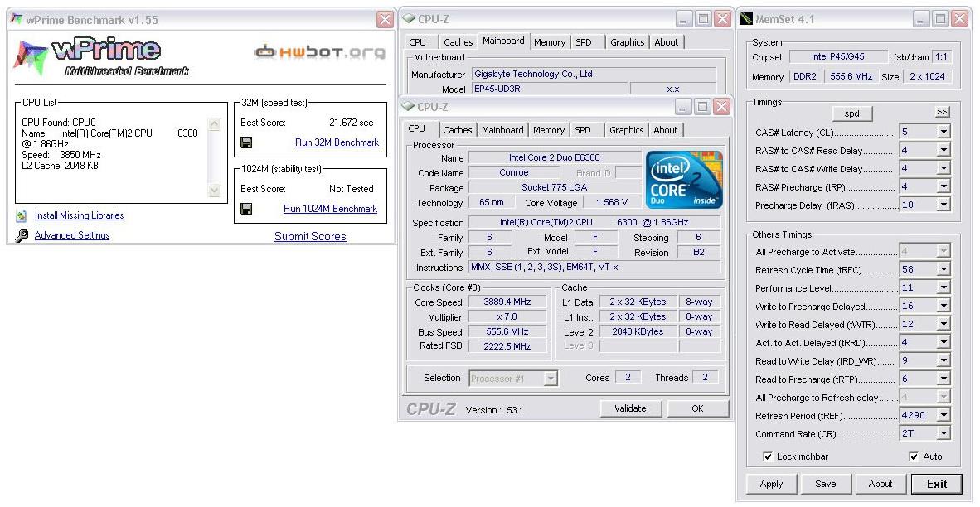Click the Intel P45/G45 chipset field
The width and height of the screenshot is (980, 507).
[837, 56]
